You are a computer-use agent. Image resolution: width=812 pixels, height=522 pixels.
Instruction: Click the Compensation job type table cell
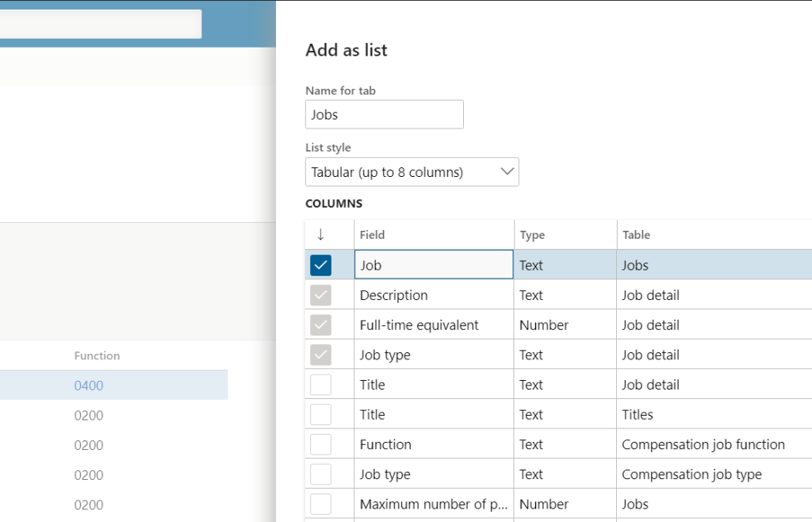691,474
